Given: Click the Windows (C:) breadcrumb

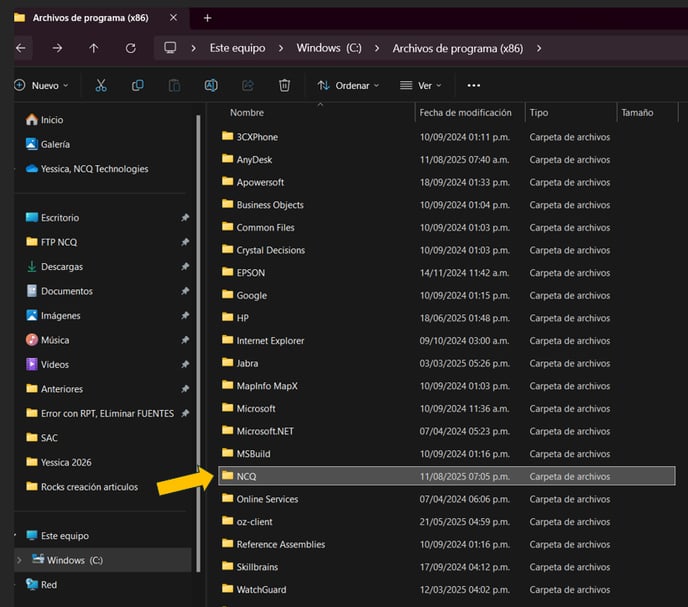Looking at the screenshot, I should 329,48.
